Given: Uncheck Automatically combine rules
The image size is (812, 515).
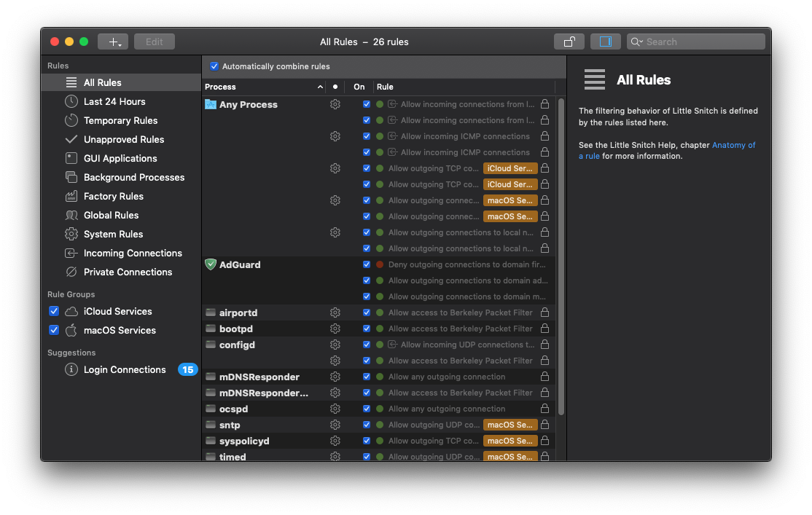Looking at the screenshot, I should point(214,66).
